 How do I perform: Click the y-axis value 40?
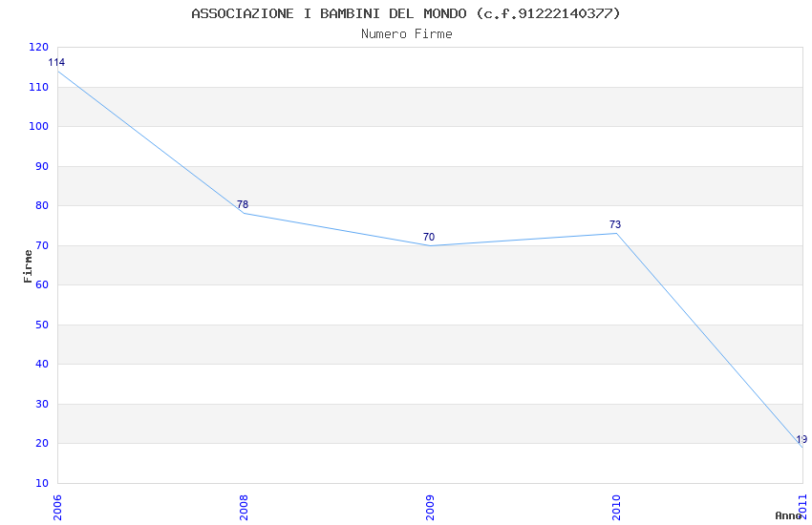pos(42,364)
